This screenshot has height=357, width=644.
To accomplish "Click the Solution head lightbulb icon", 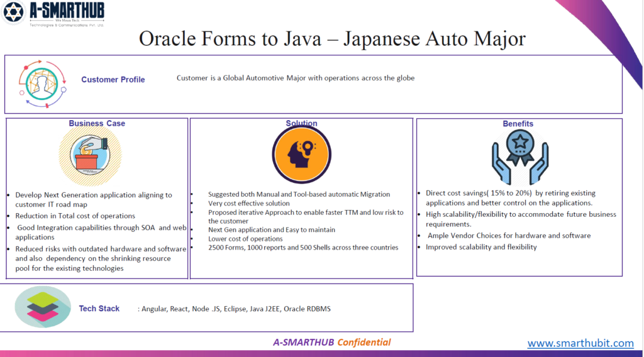I will pos(301,155).
